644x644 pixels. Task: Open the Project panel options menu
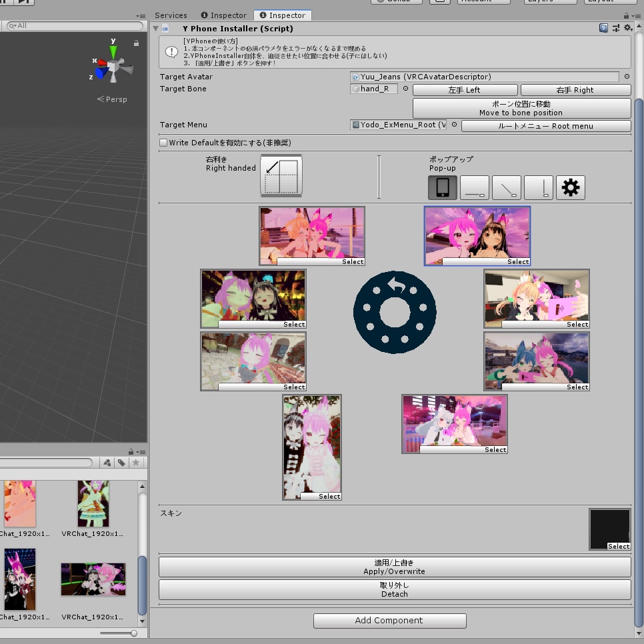pos(141,452)
